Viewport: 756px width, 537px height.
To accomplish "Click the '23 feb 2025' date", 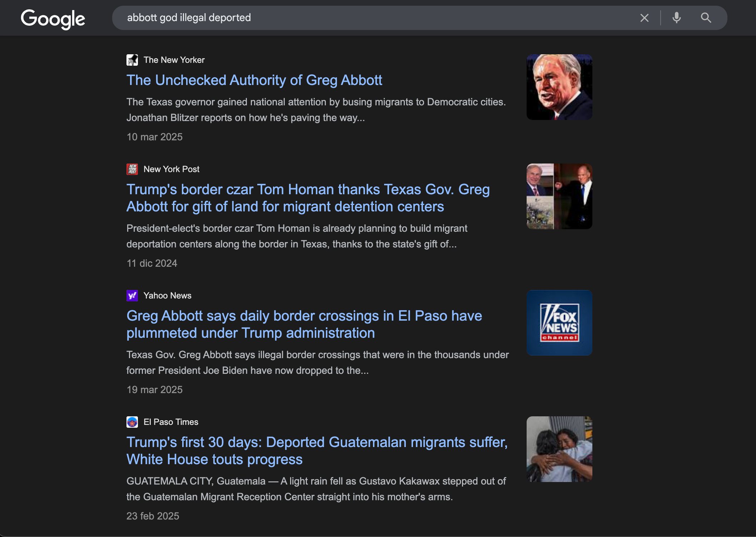I will point(153,516).
